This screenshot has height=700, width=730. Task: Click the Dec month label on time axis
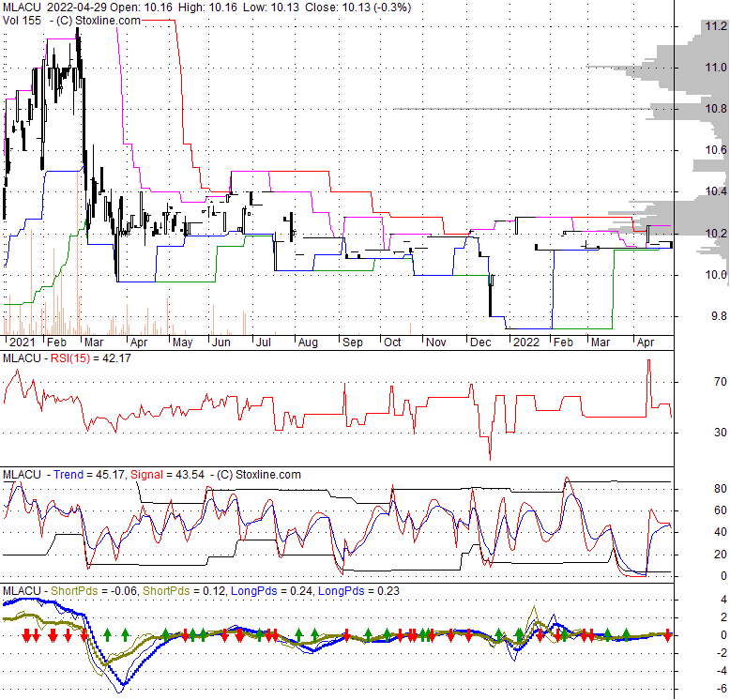click(480, 342)
